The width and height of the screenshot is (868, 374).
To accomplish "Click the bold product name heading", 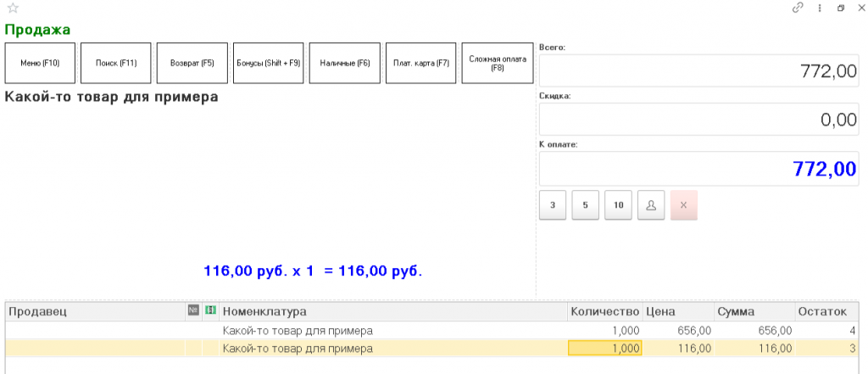I will (x=111, y=97).
